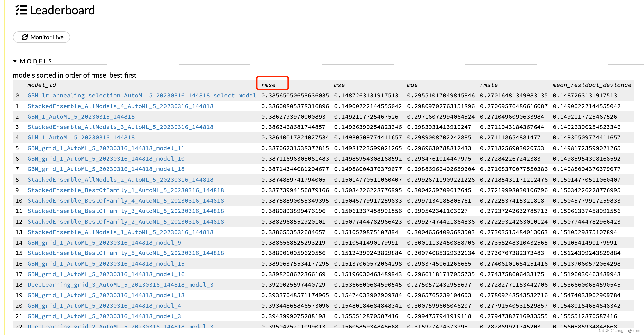
Task: Click the rmse column header
Action: click(x=268, y=85)
